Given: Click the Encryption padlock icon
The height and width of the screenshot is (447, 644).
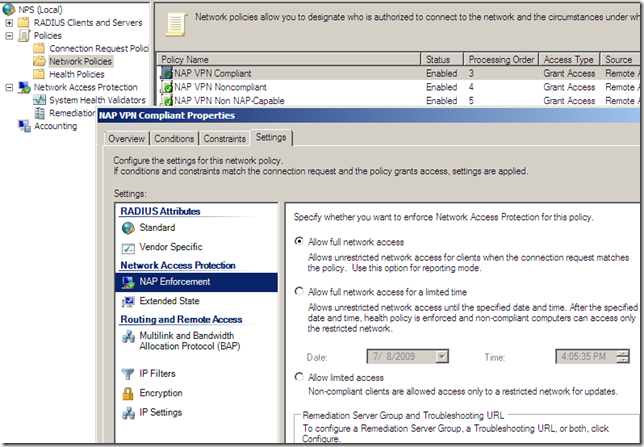Looking at the screenshot, I should point(128,393).
